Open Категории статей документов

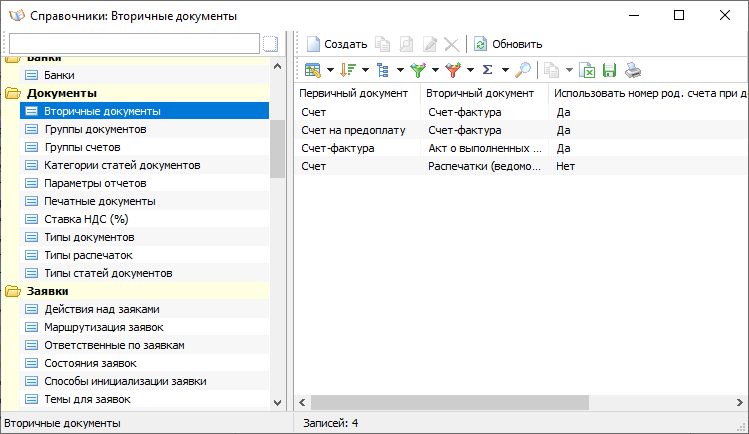144,165
